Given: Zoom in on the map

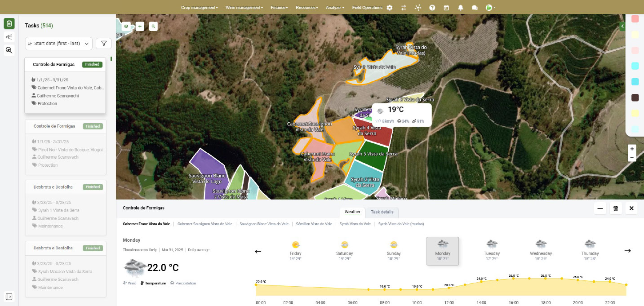Looking at the screenshot, I should (632, 149).
